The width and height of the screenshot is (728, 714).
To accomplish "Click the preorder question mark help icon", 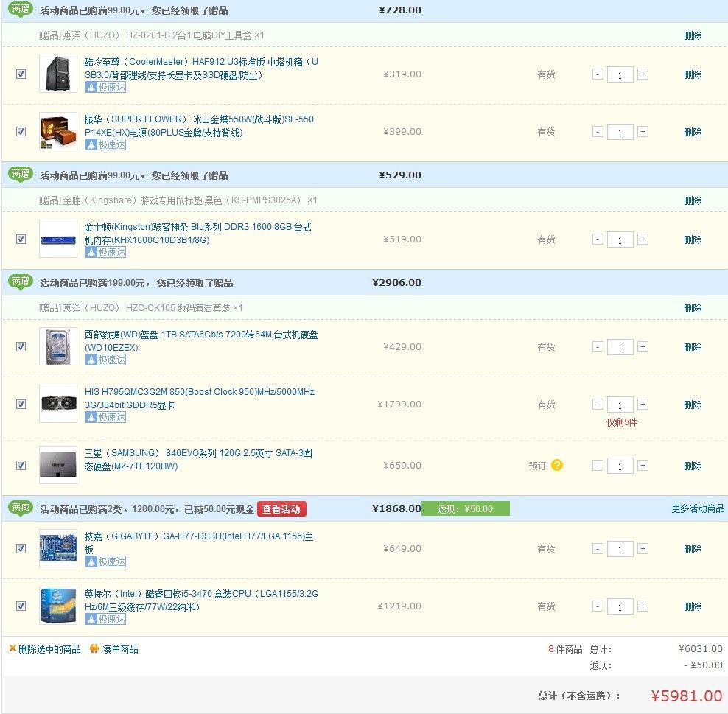I will 557,465.
